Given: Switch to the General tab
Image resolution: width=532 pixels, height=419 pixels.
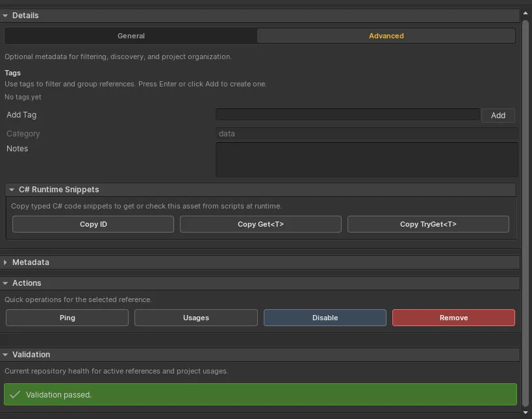Looking at the screenshot, I should 131,36.
